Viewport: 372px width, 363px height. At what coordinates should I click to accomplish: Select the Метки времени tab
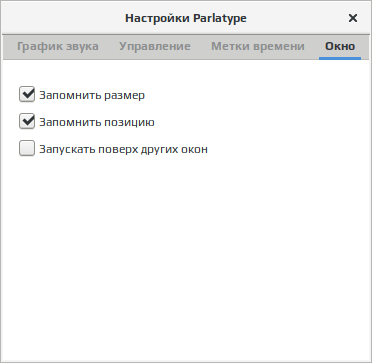[258, 46]
